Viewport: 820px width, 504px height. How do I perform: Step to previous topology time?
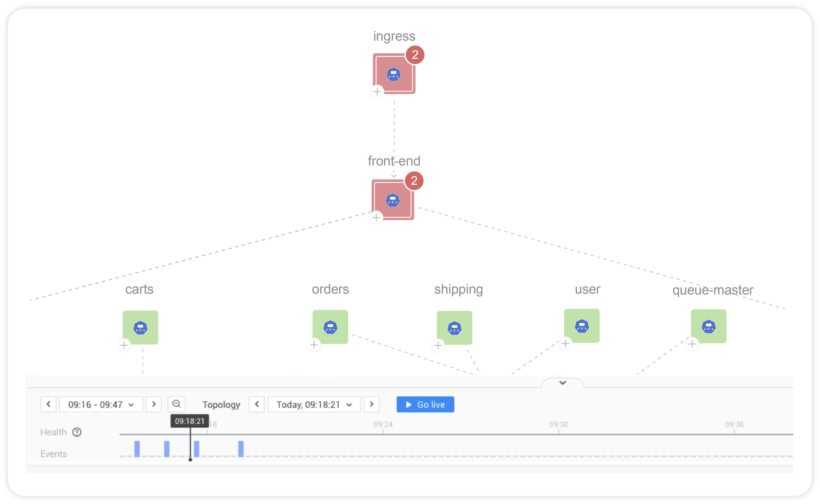257,404
